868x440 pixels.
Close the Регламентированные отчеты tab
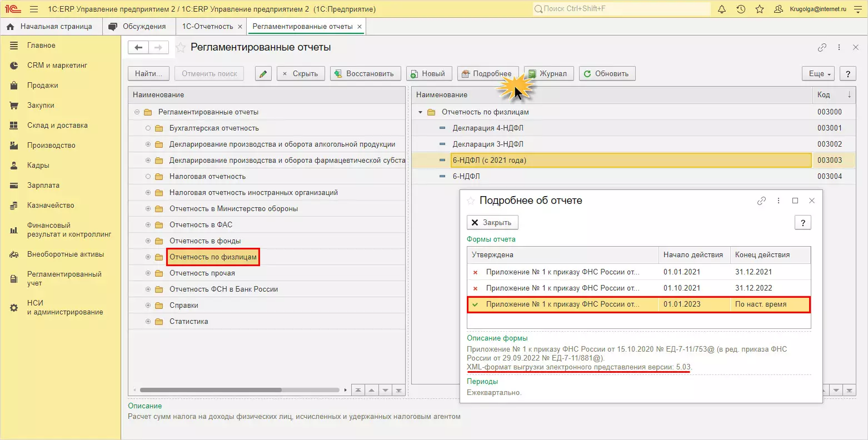pyautogui.click(x=360, y=27)
